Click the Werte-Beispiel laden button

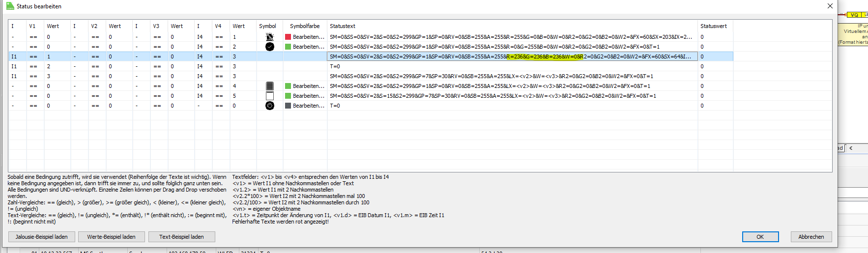[x=112, y=237]
